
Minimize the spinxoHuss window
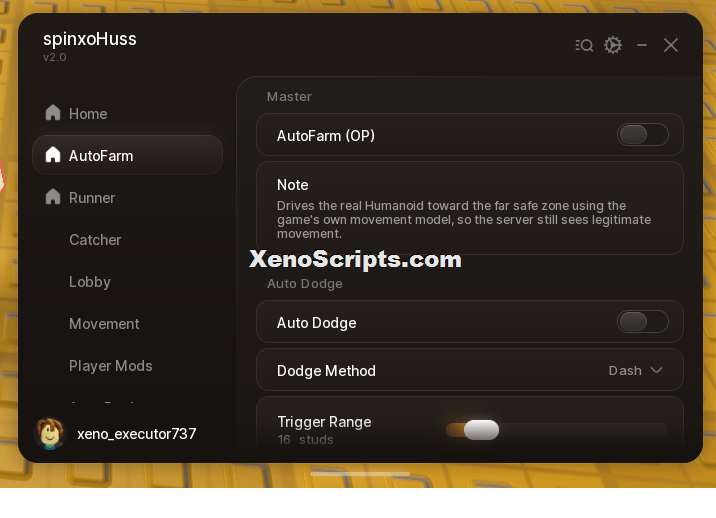[x=642, y=45]
